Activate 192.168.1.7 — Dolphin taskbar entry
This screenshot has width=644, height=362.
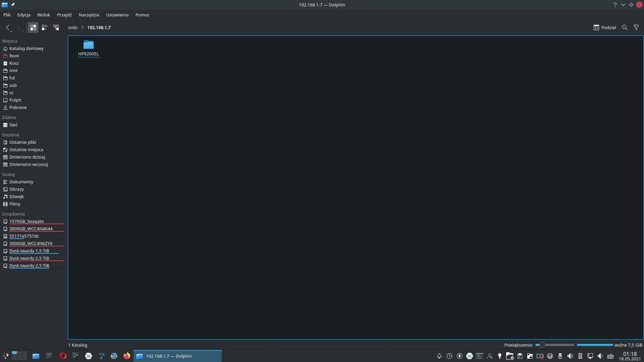[x=178, y=356]
